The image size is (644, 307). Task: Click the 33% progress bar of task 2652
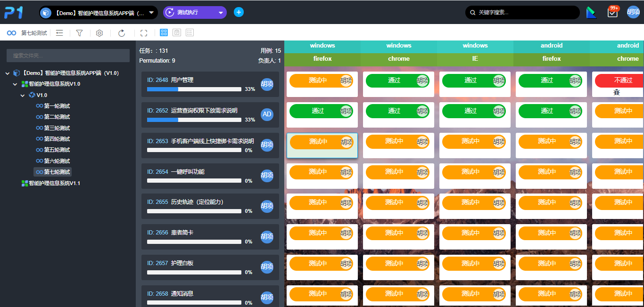pos(194,120)
